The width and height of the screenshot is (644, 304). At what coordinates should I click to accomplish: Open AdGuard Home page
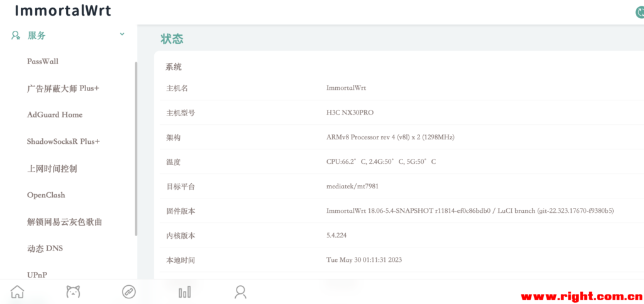(x=55, y=115)
